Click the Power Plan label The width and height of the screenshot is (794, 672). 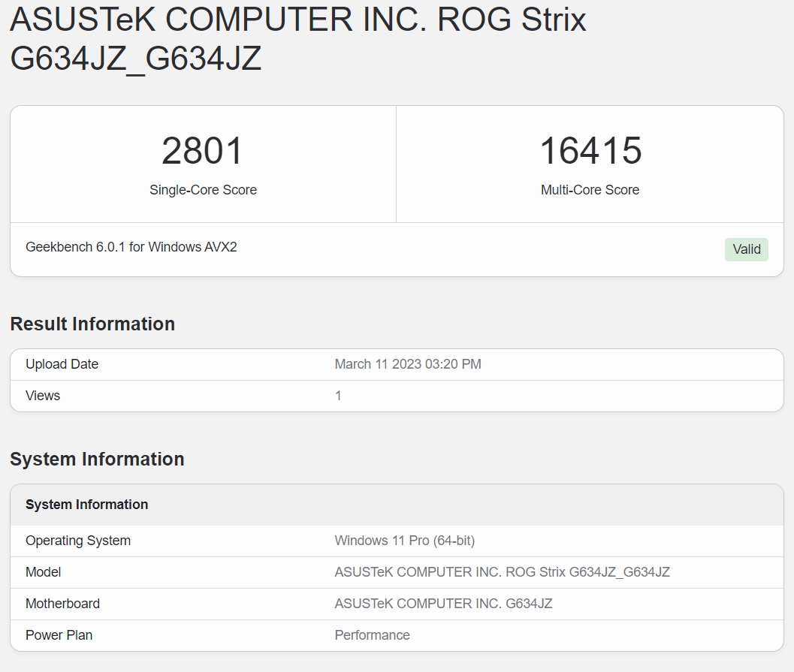59,635
